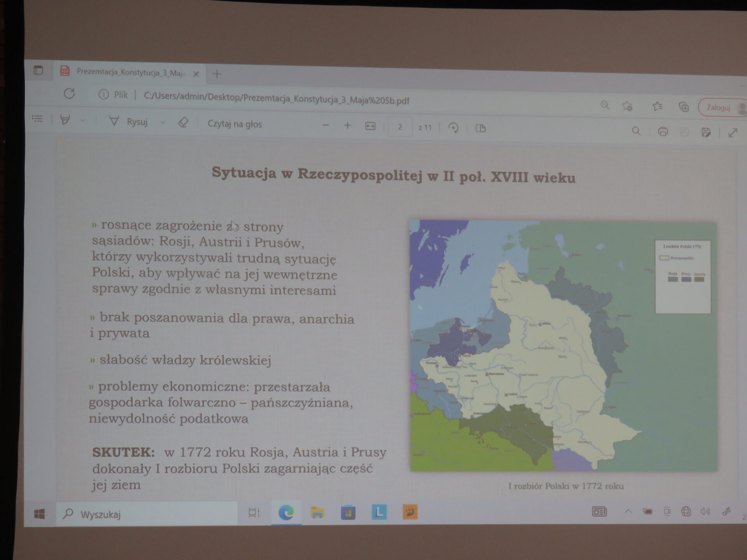This screenshot has width=747, height=560.
Task: Click the Fit to width icon
Action: click(370, 126)
